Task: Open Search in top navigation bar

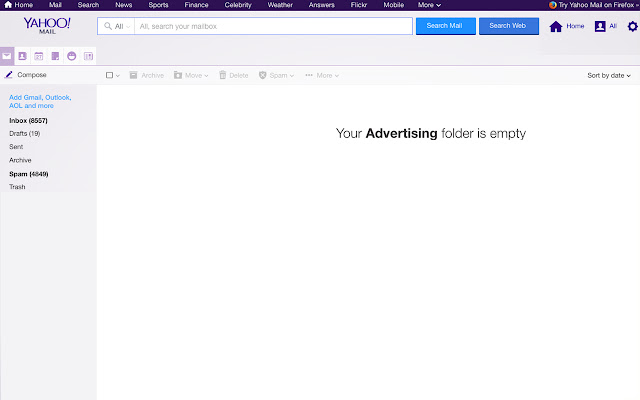Action: coord(88,5)
